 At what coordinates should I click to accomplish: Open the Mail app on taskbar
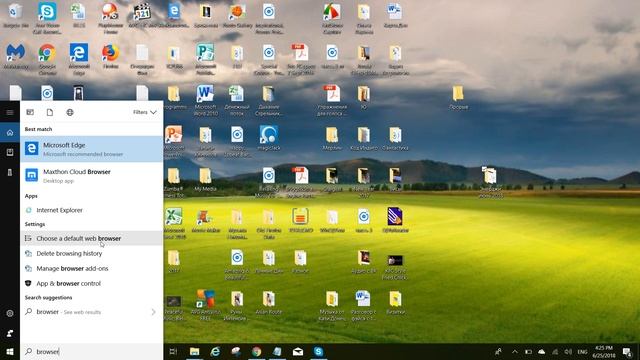coord(298,351)
